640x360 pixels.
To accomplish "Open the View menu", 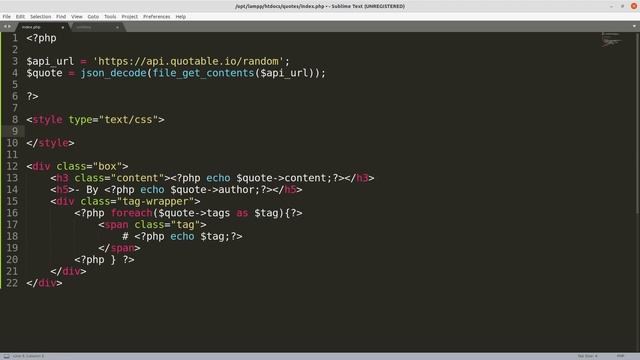I will click(x=77, y=17).
